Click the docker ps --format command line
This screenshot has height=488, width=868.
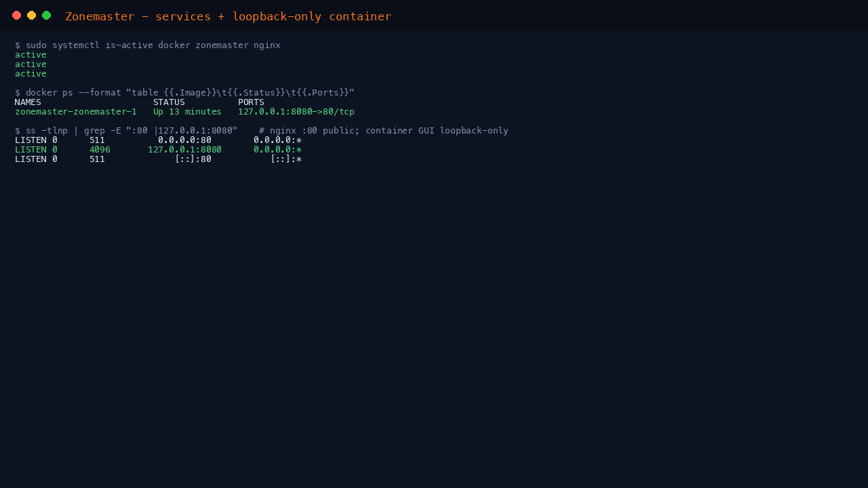tap(184, 93)
